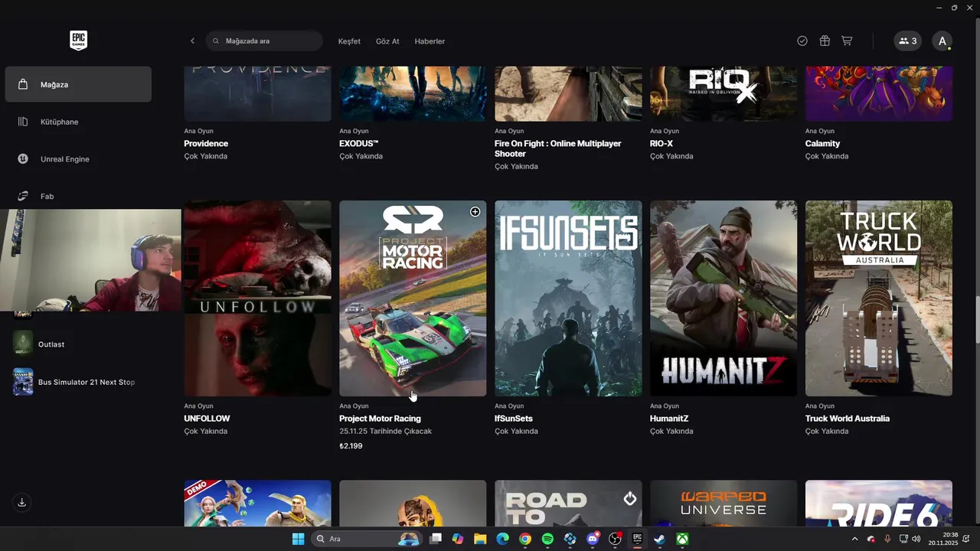Open the RIDE 6 game cover
Image resolution: width=980 pixels, height=551 pixels.
tap(879, 504)
